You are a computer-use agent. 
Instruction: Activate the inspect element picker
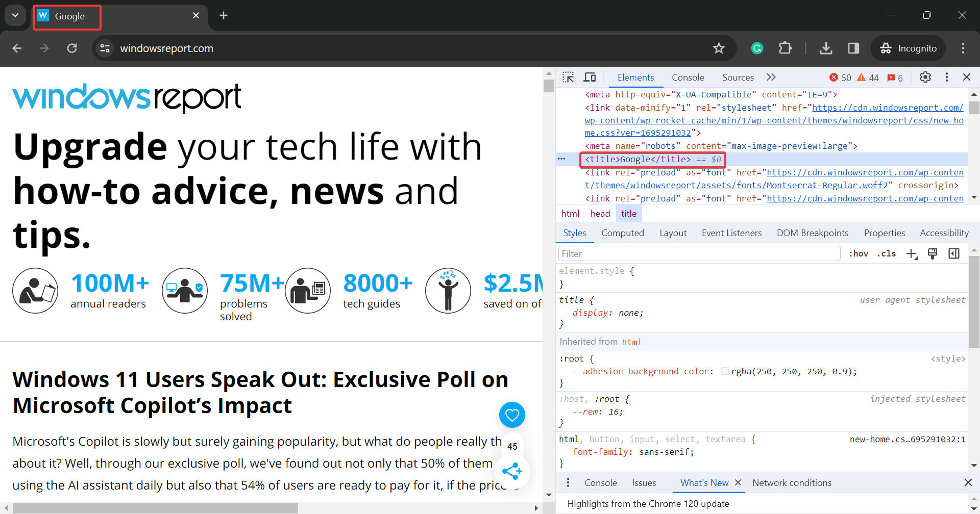tap(568, 77)
